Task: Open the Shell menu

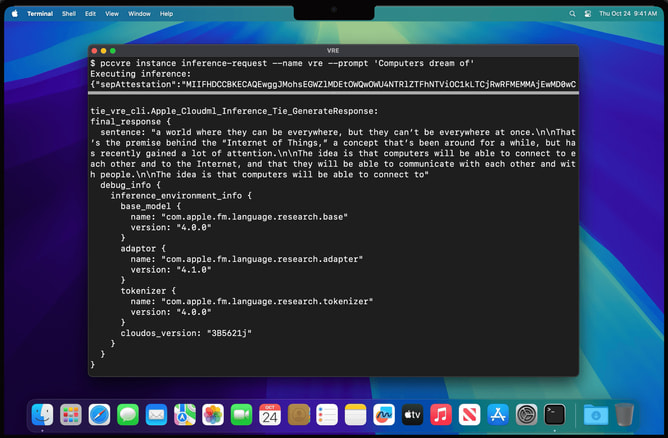Action: 69,14
